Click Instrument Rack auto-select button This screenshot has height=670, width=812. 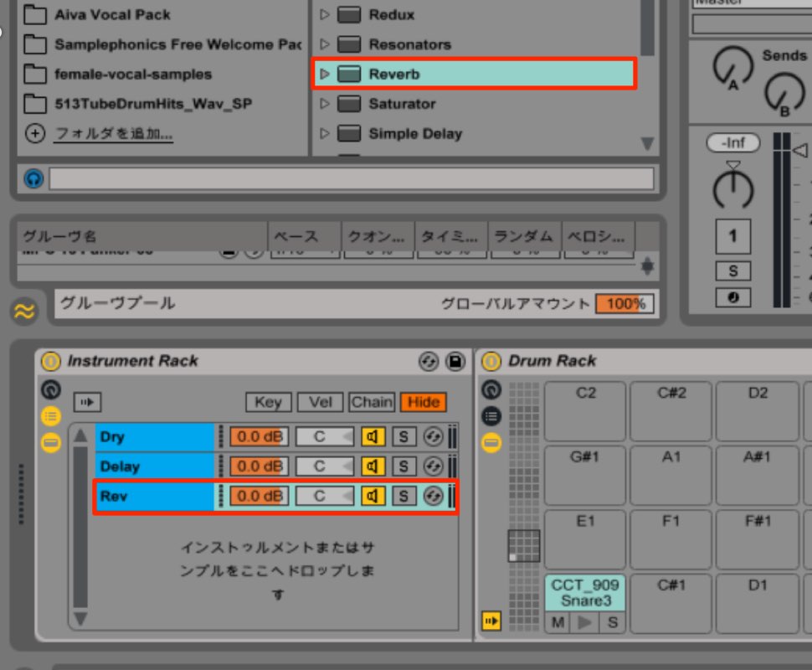tap(87, 402)
